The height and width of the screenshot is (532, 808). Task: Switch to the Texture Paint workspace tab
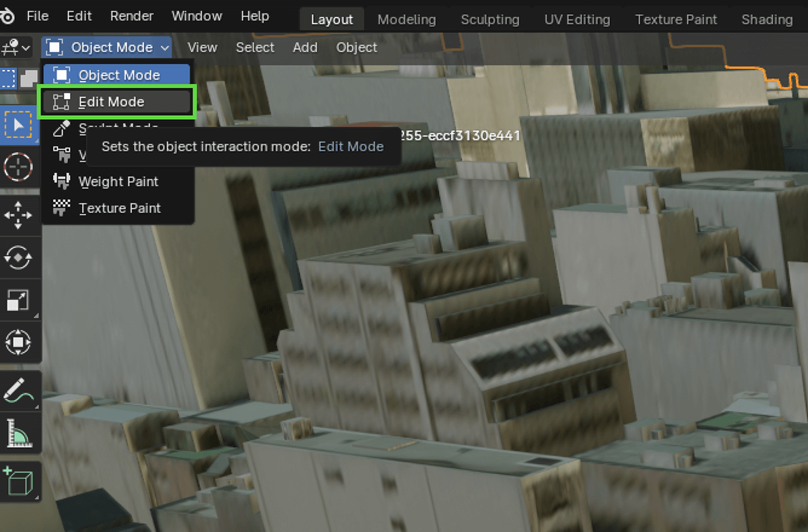tap(676, 20)
